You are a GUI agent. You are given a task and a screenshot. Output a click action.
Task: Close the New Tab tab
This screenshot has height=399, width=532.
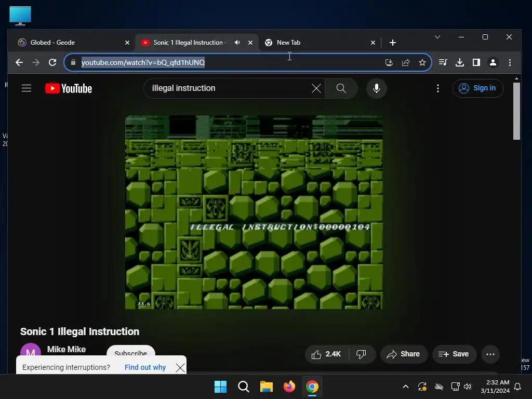coord(373,43)
